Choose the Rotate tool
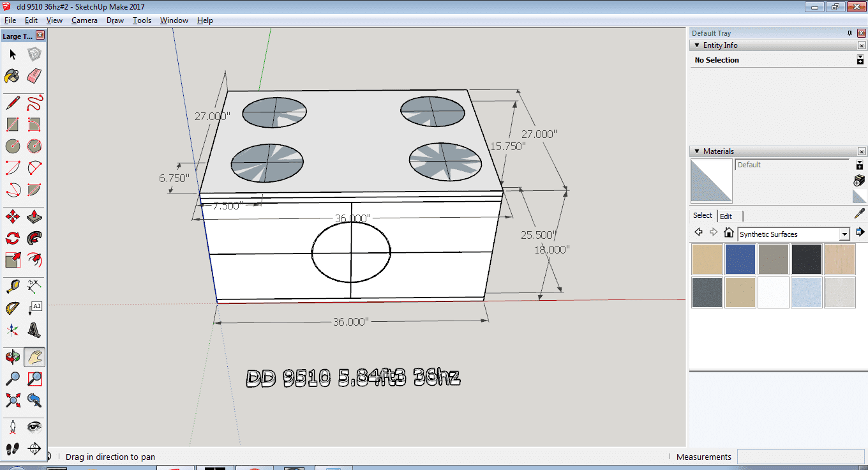Image resolution: width=868 pixels, height=470 pixels. [x=13, y=238]
